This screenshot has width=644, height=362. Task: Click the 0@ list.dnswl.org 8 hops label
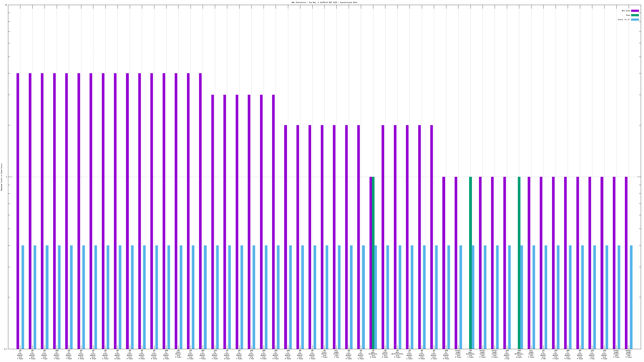pos(178,354)
